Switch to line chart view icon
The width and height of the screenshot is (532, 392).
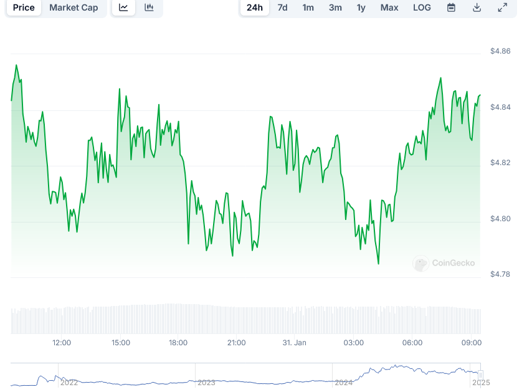[x=124, y=7]
